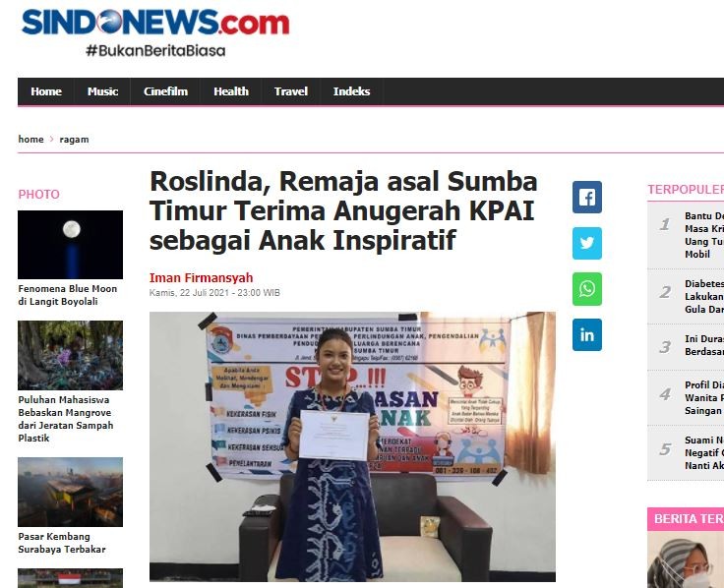724x588 pixels.
Task: Open the Home menu item
Action: (x=46, y=91)
